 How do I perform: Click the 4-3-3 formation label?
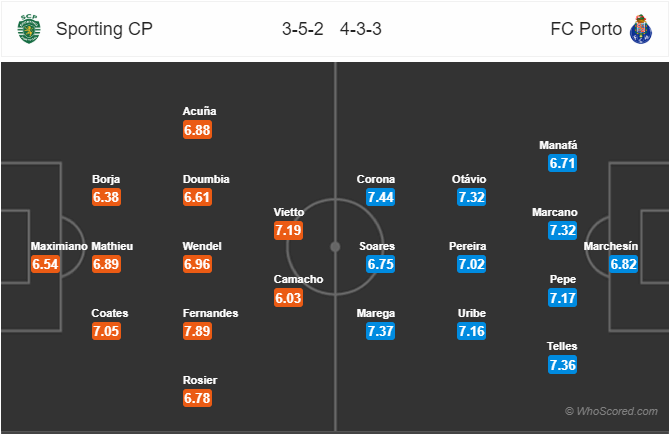click(361, 29)
